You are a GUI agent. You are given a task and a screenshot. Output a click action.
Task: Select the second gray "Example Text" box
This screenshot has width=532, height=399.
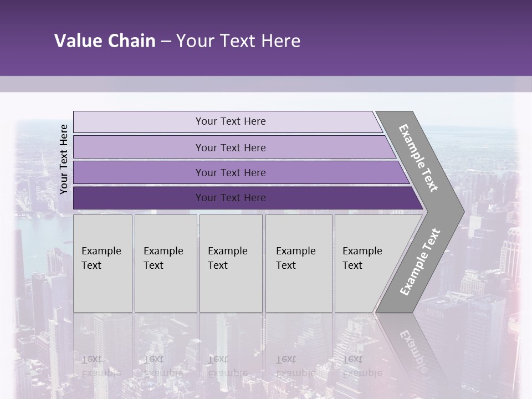(165, 263)
